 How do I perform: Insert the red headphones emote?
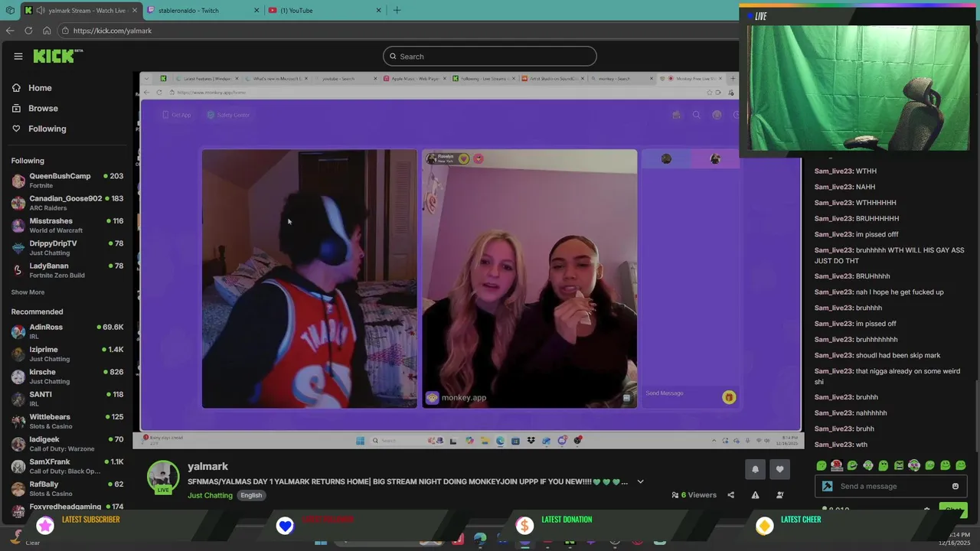point(837,465)
